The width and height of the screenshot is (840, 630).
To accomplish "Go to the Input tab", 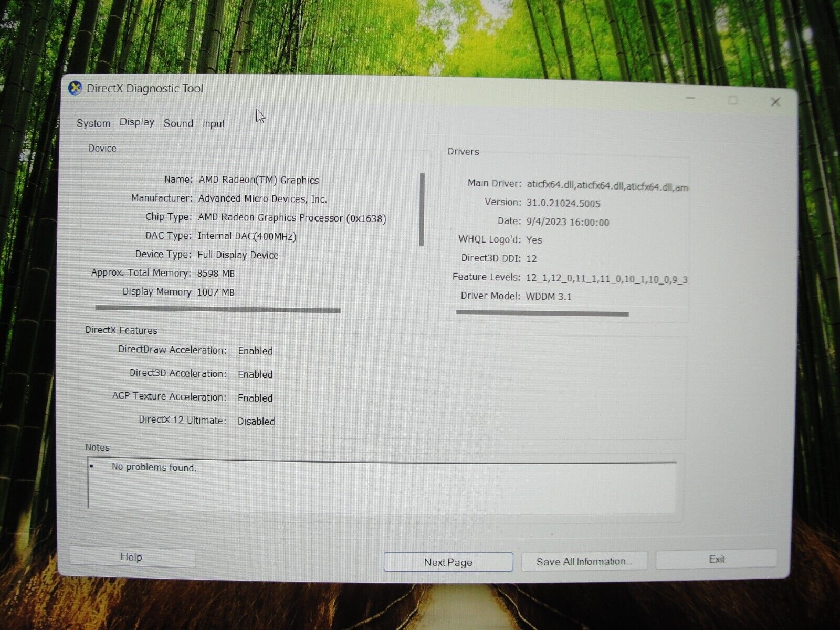I will tap(214, 124).
